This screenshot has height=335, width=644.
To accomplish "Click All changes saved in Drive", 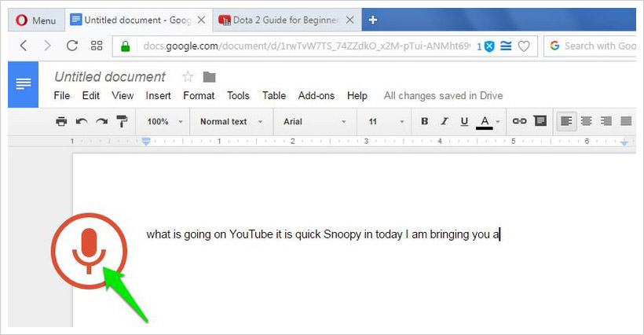I will [443, 96].
